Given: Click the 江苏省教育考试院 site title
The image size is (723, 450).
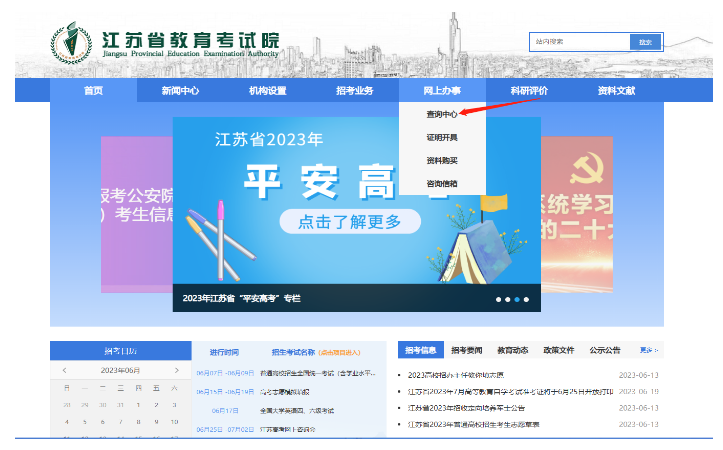Looking at the screenshot, I should (x=190, y=40).
